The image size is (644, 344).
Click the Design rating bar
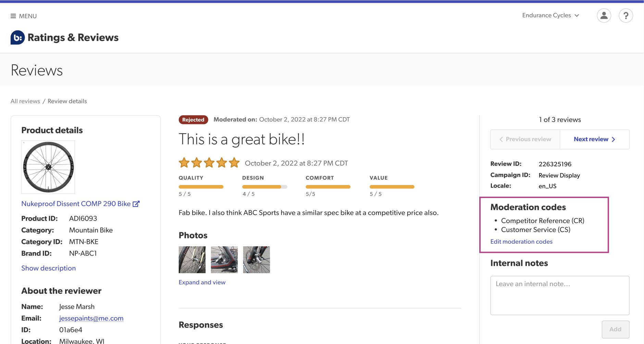[x=264, y=187]
